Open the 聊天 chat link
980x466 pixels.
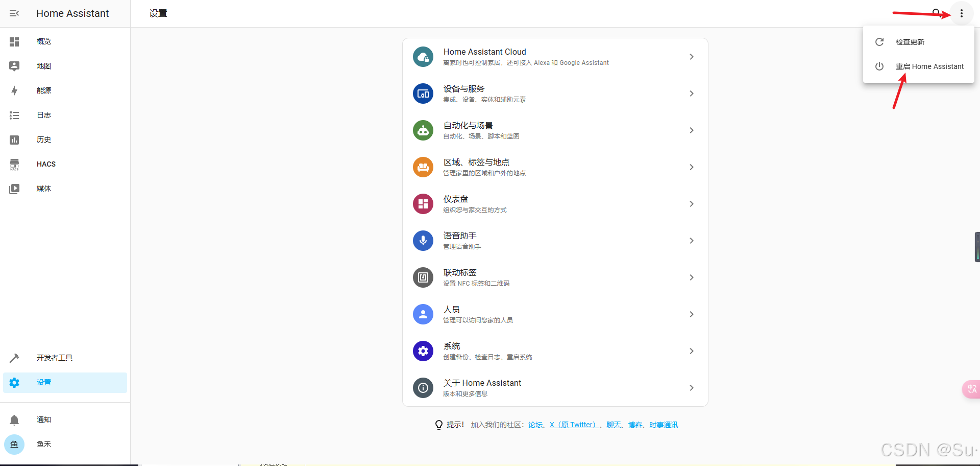pos(614,425)
